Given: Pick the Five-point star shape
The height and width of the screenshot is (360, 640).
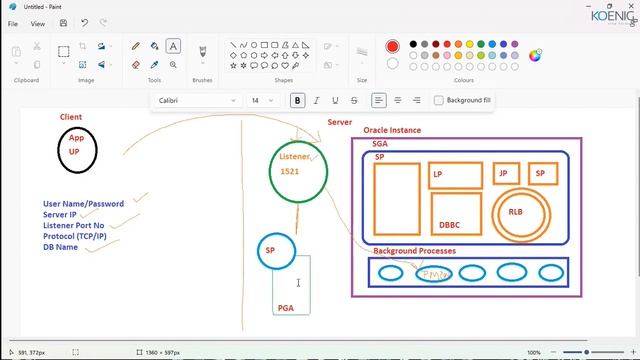Looking at the screenshot, I should (x=233, y=65).
